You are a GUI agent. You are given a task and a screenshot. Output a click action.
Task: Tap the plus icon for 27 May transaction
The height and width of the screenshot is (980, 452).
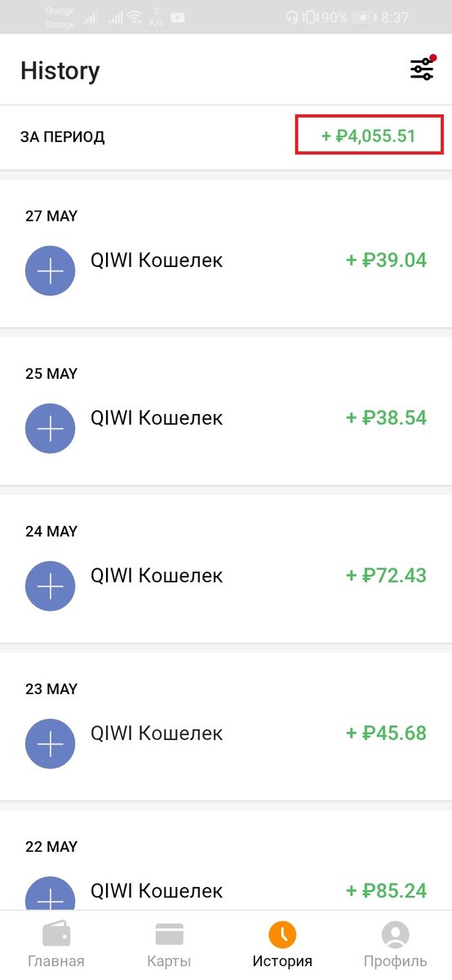tap(51, 270)
